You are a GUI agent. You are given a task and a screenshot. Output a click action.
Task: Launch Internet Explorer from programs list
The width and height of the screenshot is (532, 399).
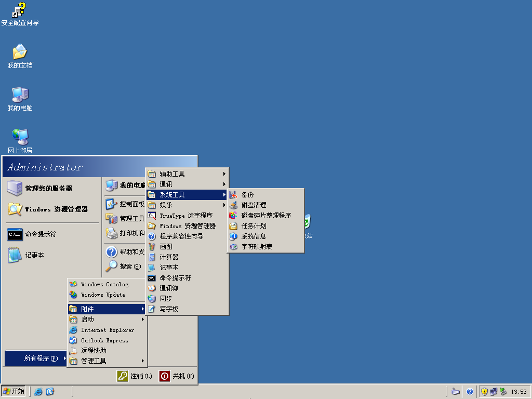click(107, 330)
